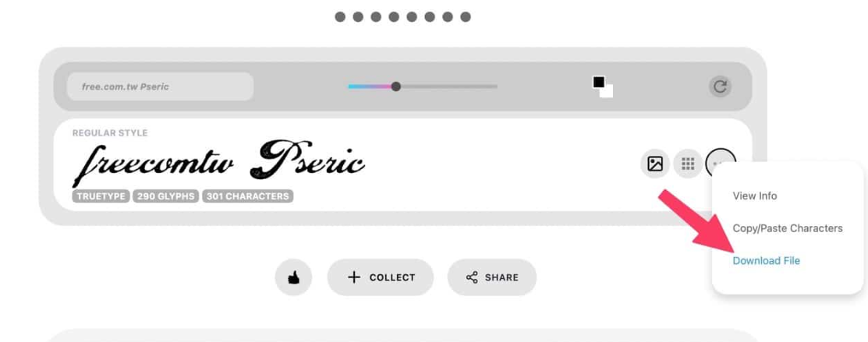Click the thumbs-up like button
Screen dimensions: 868x342
click(293, 277)
